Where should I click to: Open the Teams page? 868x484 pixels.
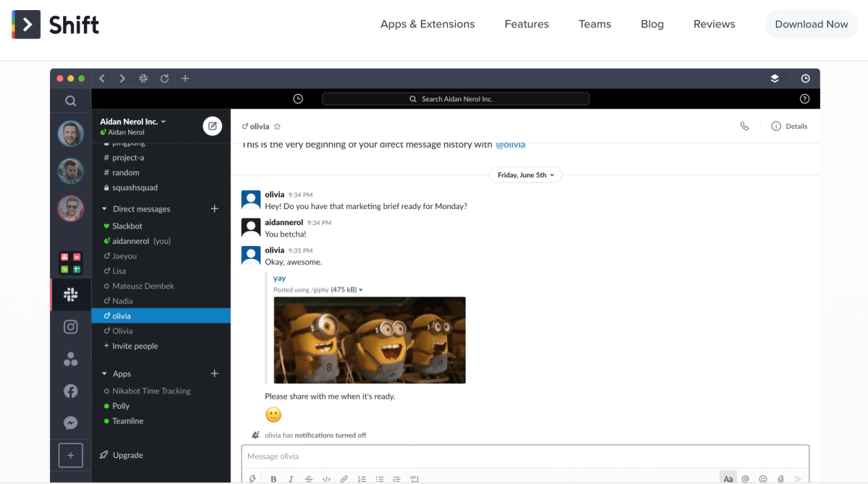(595, 24)
